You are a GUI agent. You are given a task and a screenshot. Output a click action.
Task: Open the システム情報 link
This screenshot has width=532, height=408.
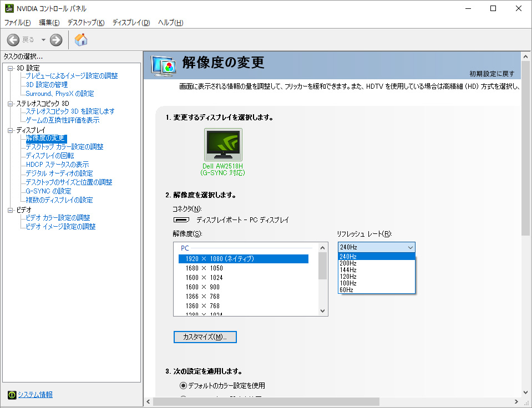click(35, 395)
